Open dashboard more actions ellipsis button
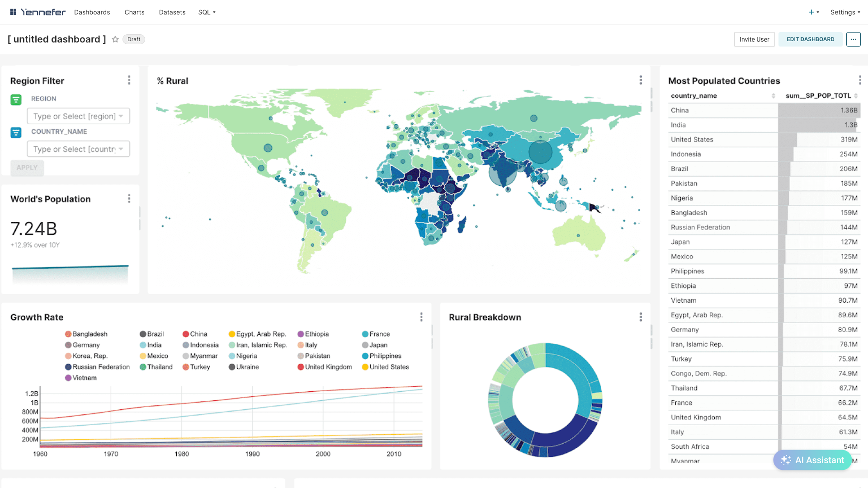This screenshot has width=868, height=488. coord(853,39)
